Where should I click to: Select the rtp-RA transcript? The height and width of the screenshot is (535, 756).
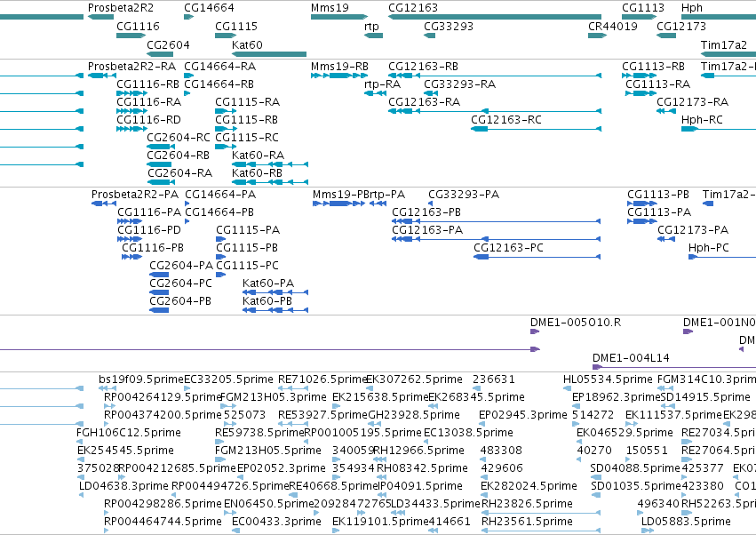(376, 93)
